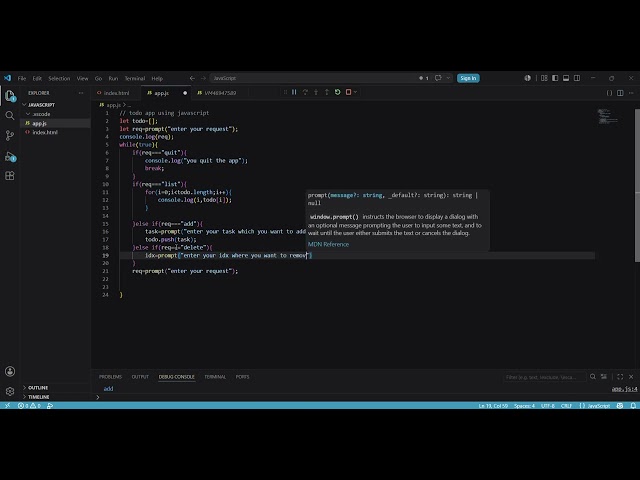Image resolution: width=640 pixels, height=480 pixels.
Task: Open the Explorer view in activity bar
Action: (10, 96)
